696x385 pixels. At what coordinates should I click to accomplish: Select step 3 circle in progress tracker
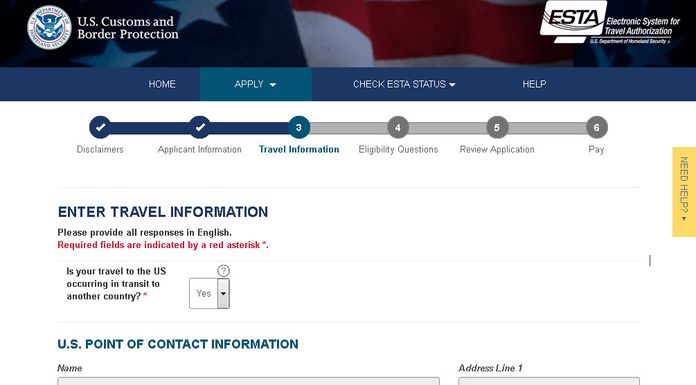(299, 127)
